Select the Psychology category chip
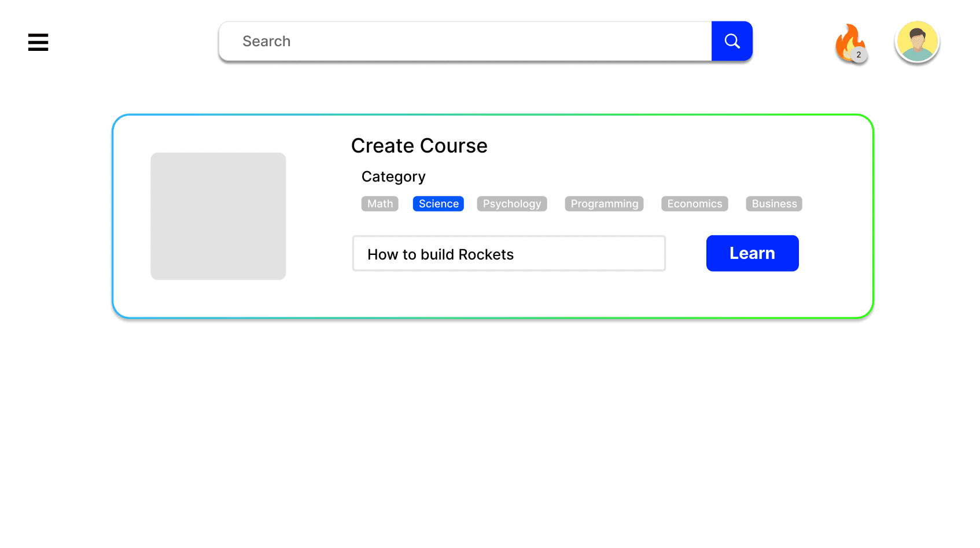 (511, 203)
